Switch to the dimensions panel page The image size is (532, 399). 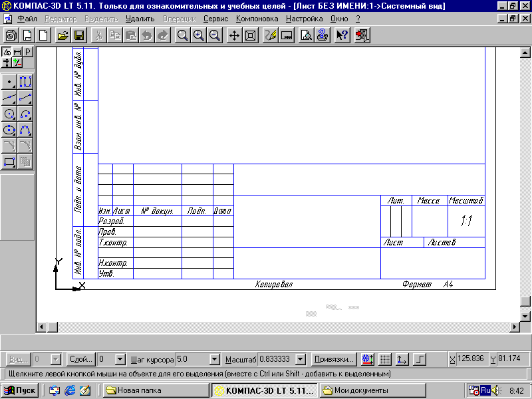(17, 52)
